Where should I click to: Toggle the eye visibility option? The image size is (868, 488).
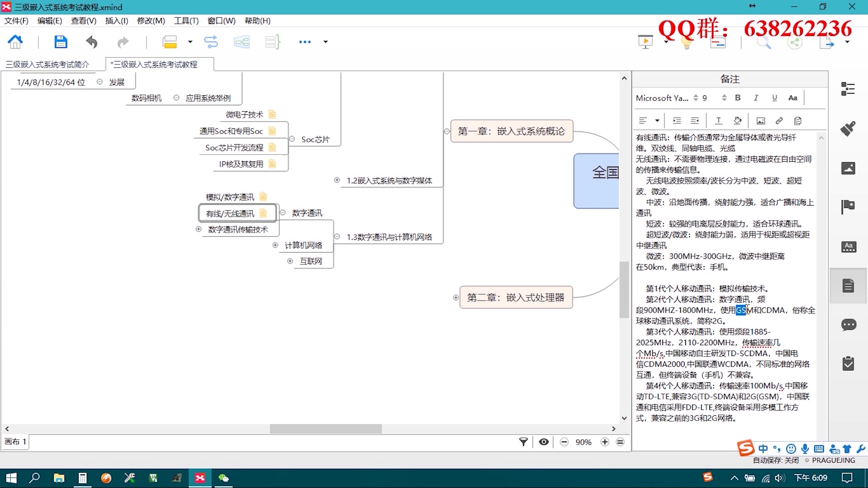point(544,442)
